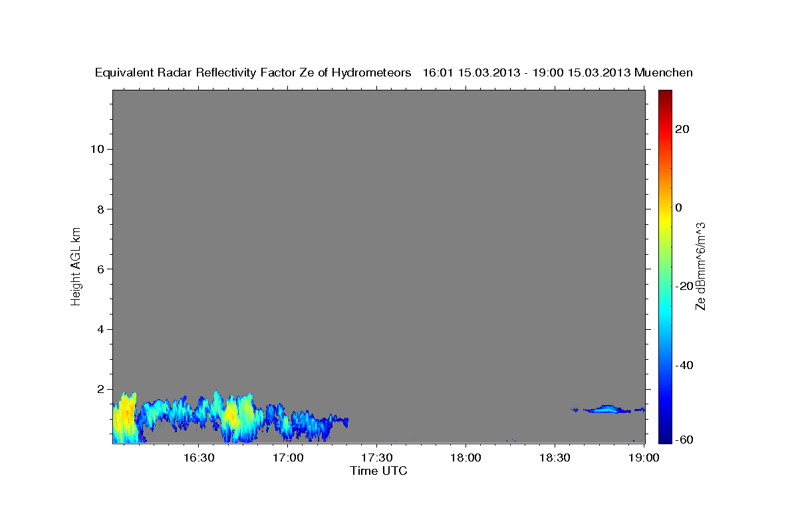Click the height axis '10' label
This screenshot has width=798, height=532.
(98, 149)
